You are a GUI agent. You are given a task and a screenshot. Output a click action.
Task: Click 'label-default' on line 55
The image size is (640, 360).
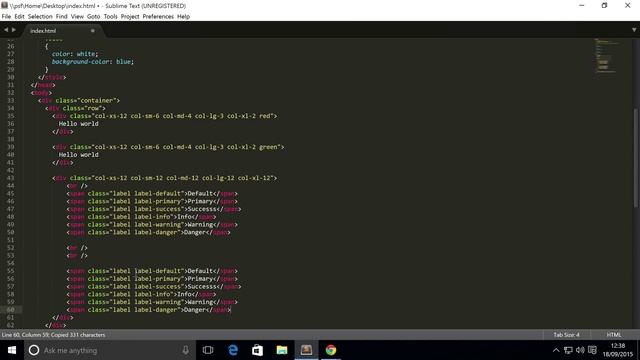click(x=157, y=271)
